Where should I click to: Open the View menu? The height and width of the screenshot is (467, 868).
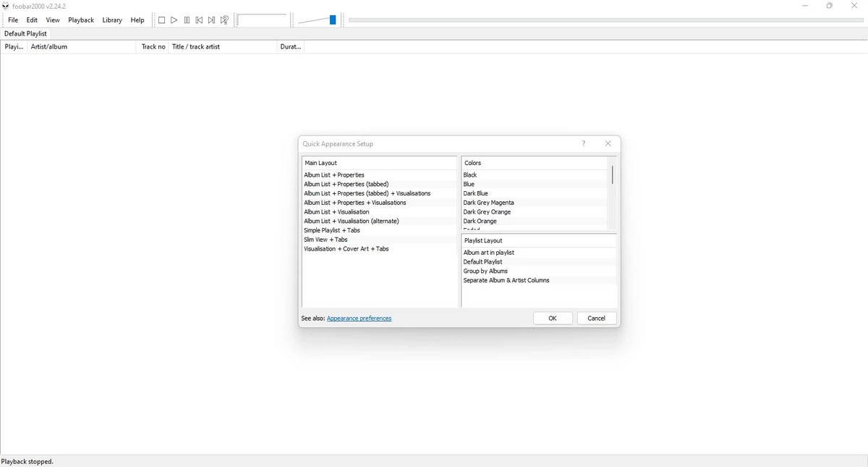(53, 20)
